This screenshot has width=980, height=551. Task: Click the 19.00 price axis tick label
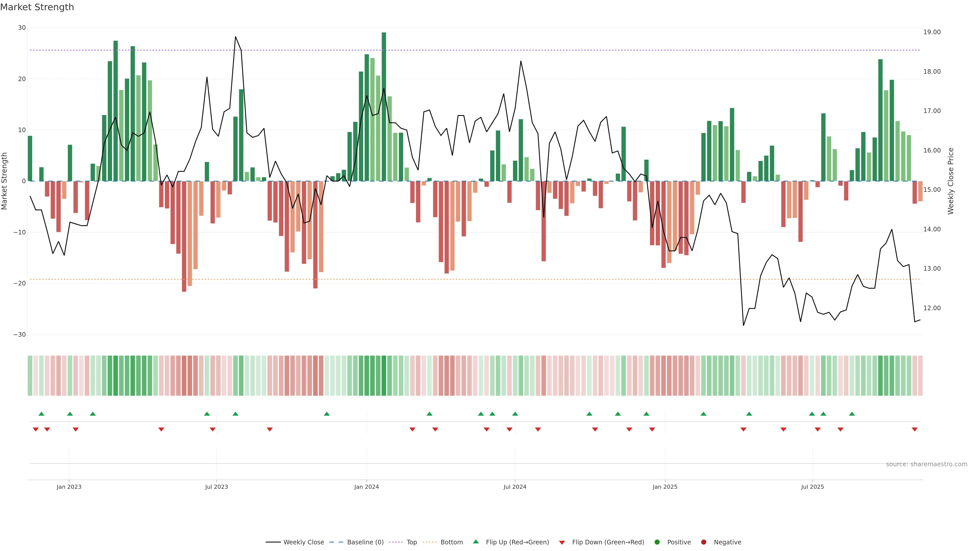tap(932, 32)
